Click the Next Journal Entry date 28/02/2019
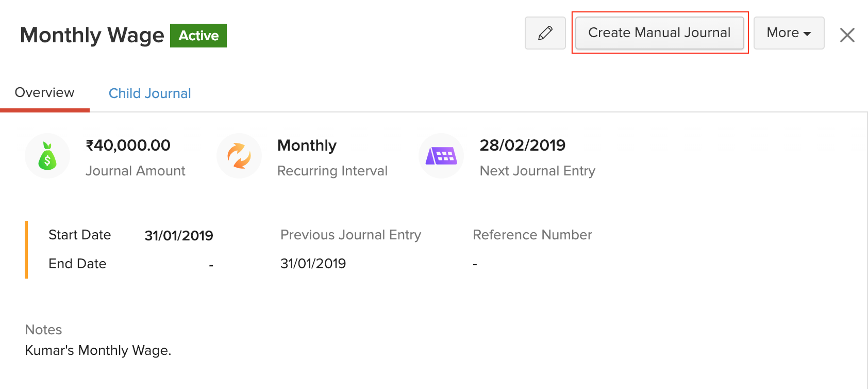The image size is (868, 389). [523, 145]
